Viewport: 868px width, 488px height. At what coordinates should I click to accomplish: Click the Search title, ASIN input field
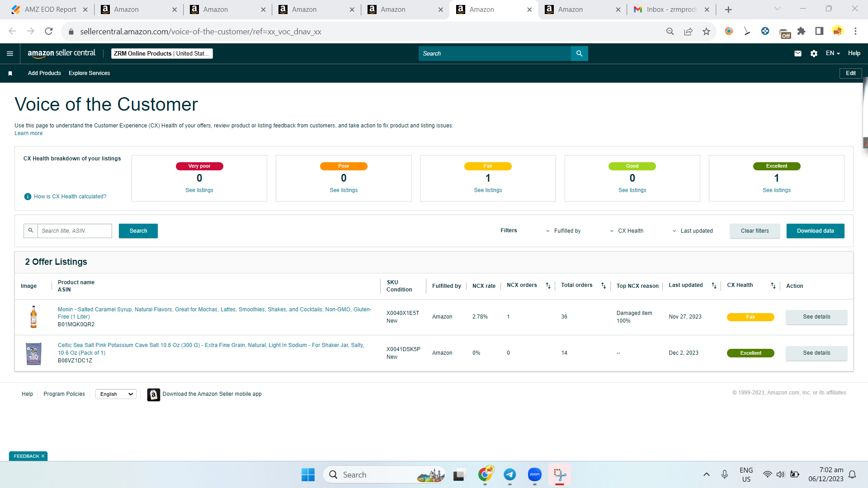click(x=75, y=231)
